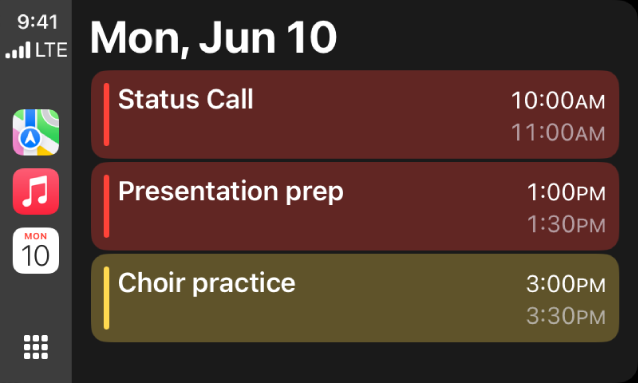
Task: Open the Calendar app showing MON 10
Action: tap(36, 250)
